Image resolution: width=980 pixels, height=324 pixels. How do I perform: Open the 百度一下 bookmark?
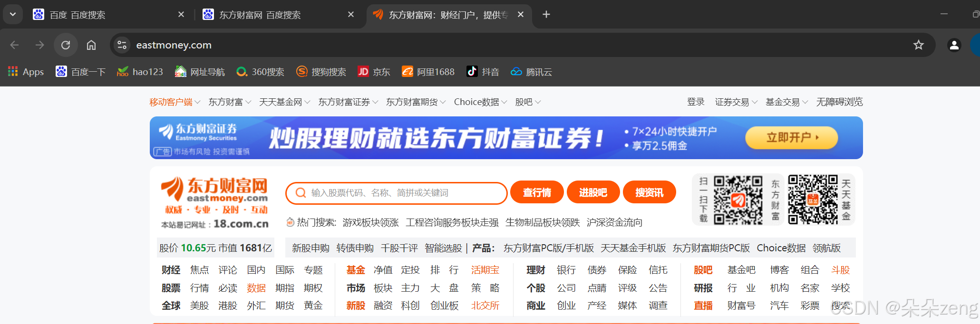point(80,72)
